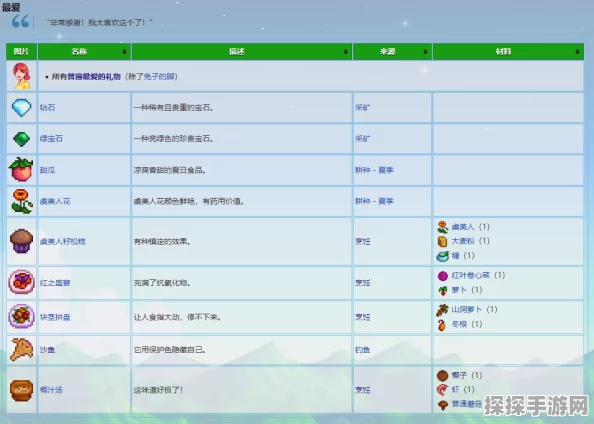594x424 pixels.
Task: Click the coconut ingredient icon
Action: coord(442,376)
